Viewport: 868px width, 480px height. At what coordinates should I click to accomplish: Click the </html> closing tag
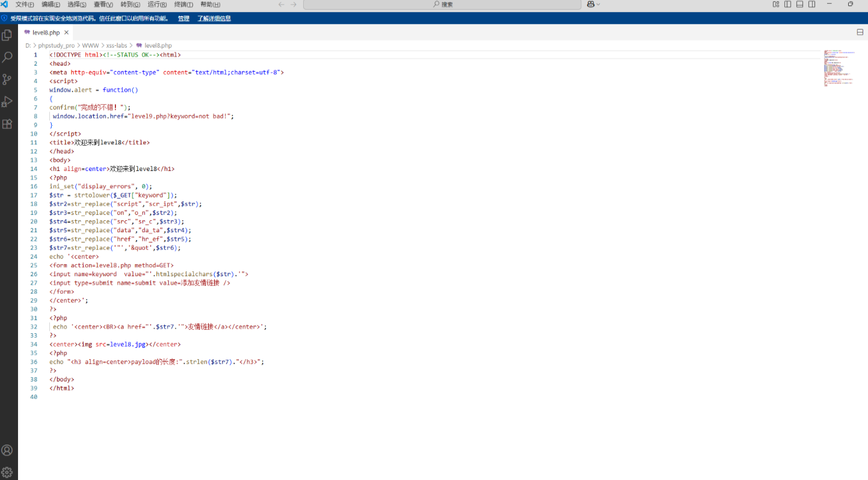(x=61, y=388)
